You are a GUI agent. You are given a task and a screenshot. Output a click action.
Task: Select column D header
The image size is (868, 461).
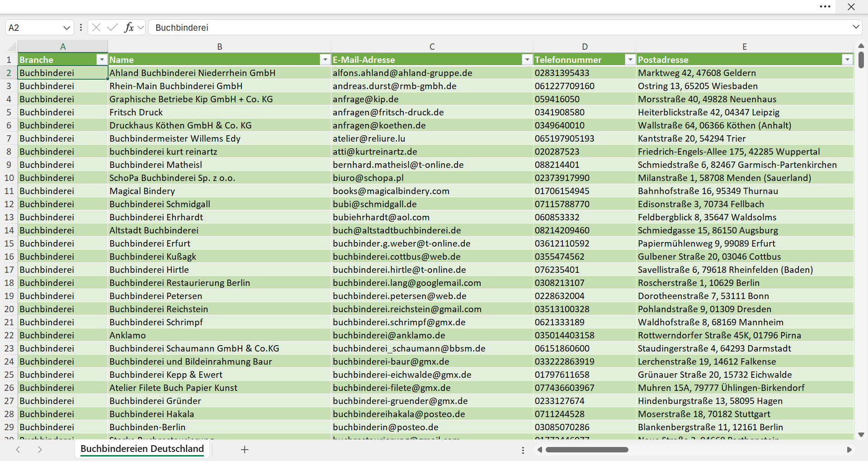(585, 47)
